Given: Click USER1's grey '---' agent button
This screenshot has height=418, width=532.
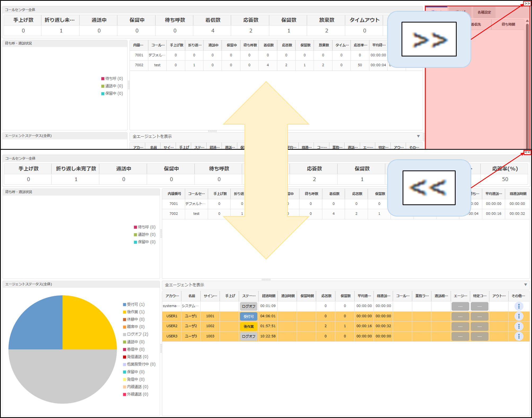Looking at the screenshot, I should point(460,316).
